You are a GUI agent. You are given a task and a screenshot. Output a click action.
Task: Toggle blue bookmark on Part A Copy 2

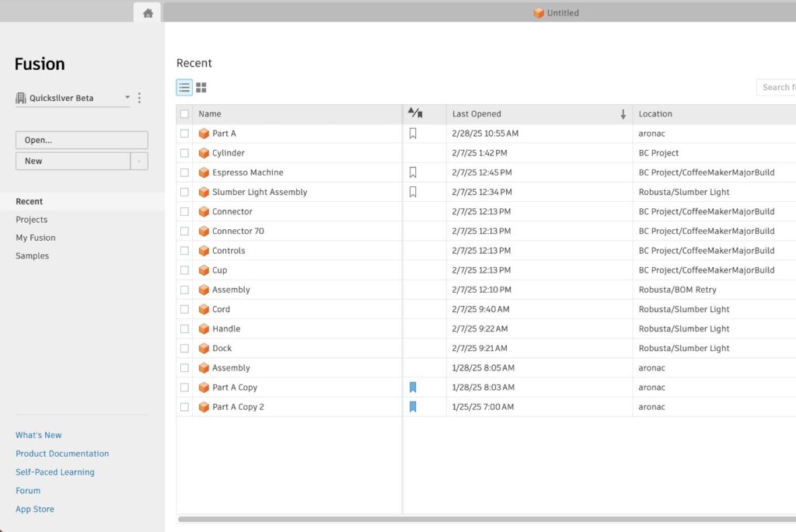pyautogui.click(x=413, y=407)
